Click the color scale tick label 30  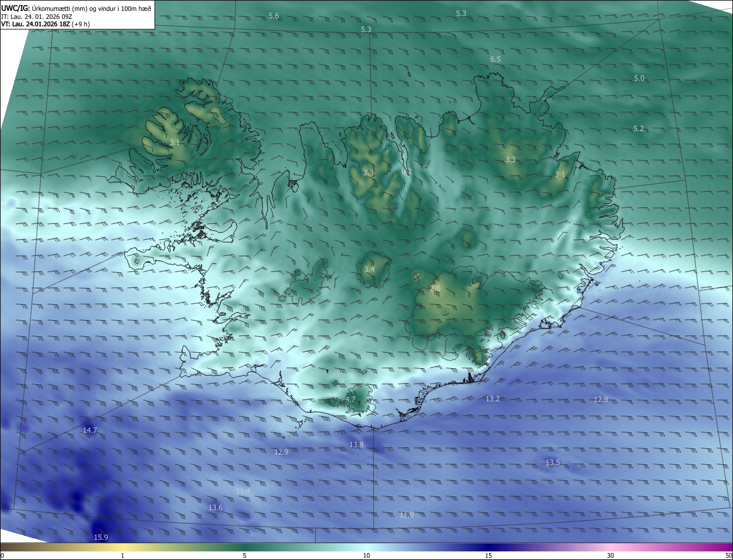(x=610, y=555)
